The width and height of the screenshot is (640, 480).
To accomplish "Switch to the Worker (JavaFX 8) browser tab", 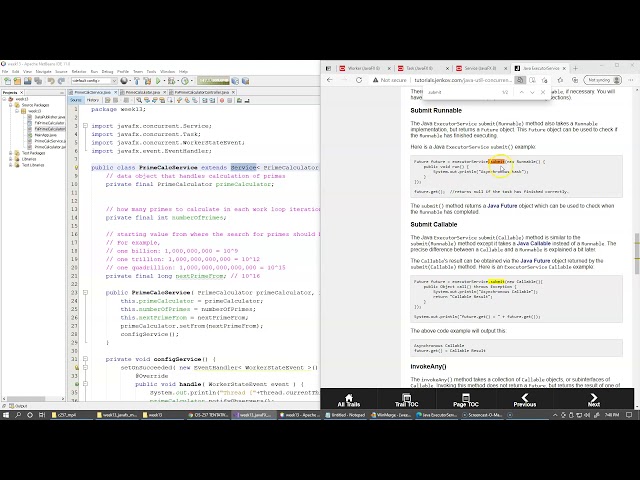I will [364, 68].
